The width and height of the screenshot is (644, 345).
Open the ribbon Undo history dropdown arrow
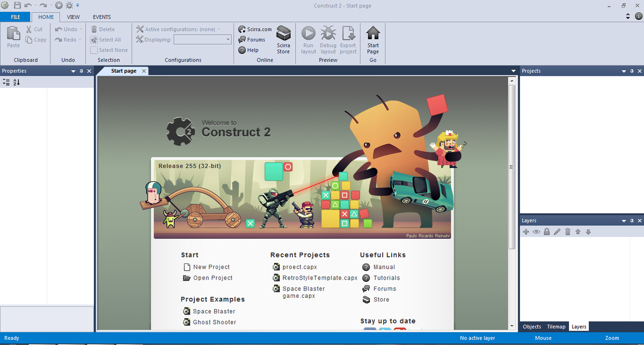pyautogui.click(x=81, y=30)
